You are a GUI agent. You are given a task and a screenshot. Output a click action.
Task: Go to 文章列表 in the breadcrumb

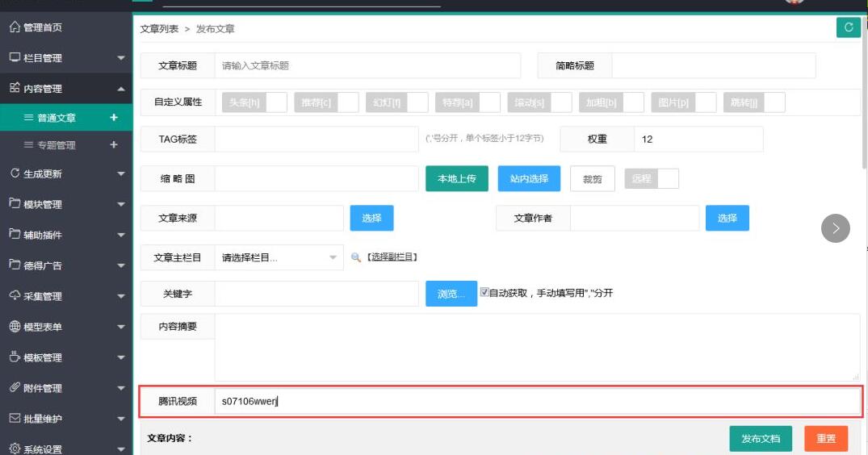(x=159, y=29)
